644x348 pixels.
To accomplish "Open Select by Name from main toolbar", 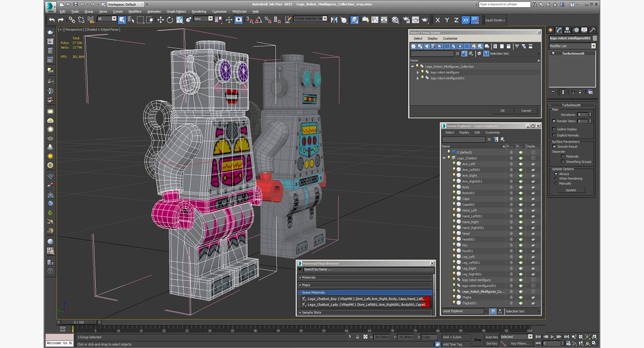I will tap(131, 20).
